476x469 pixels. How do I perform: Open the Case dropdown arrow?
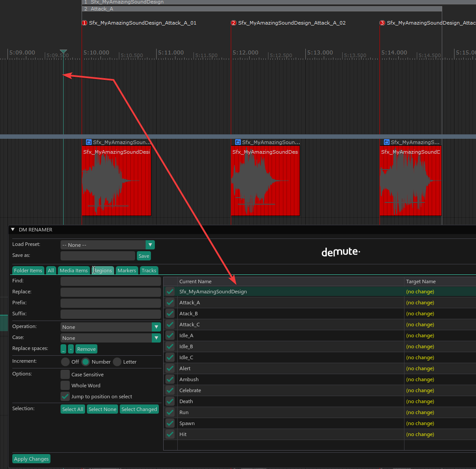[156, 338]
